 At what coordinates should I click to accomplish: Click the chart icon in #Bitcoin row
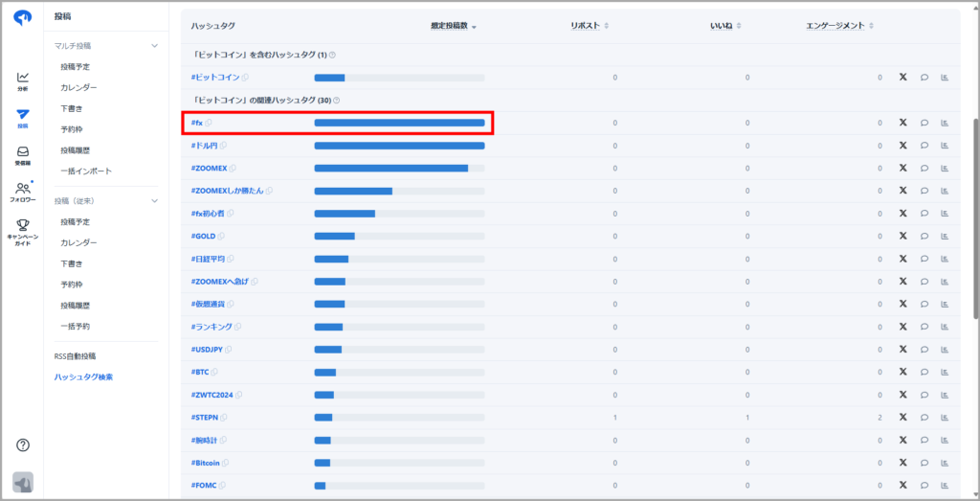[x=945, y=463]
